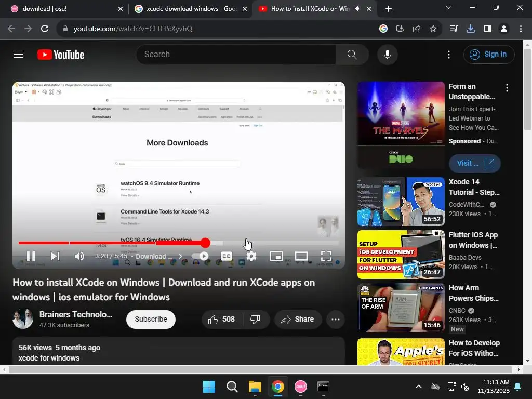Open Windows taskbar search
The width and height of the screenshot is (532, 399).
(x=232, y=387)
